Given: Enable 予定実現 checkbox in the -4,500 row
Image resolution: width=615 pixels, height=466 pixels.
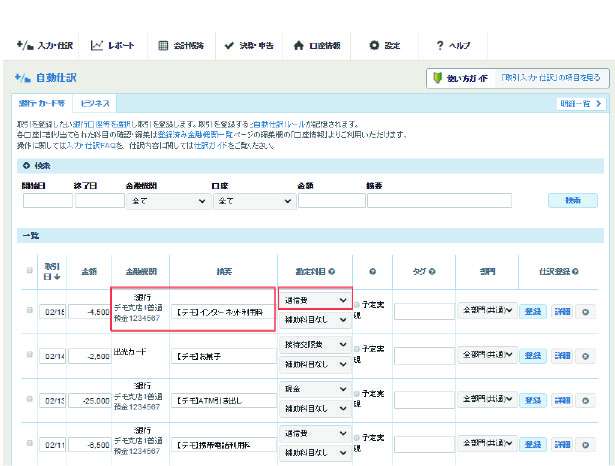Looking at the screenshot, I should pyautogui.click(x=357, y=305).
